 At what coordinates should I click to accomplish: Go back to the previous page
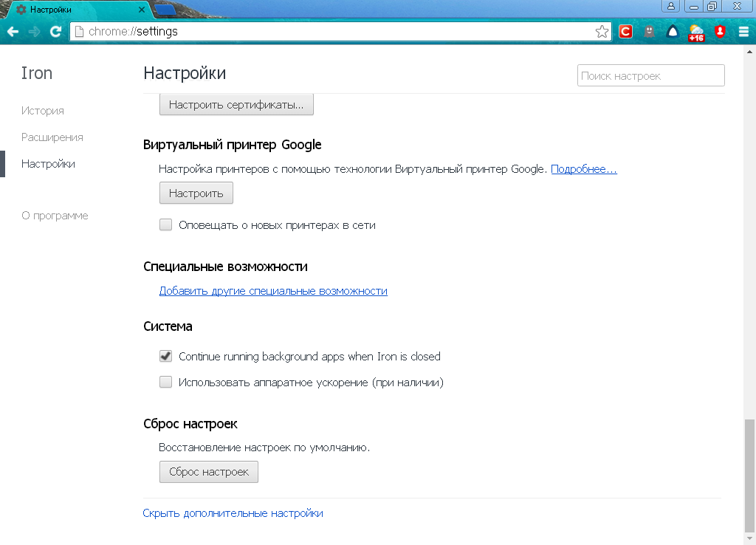[x=13, y=32]
